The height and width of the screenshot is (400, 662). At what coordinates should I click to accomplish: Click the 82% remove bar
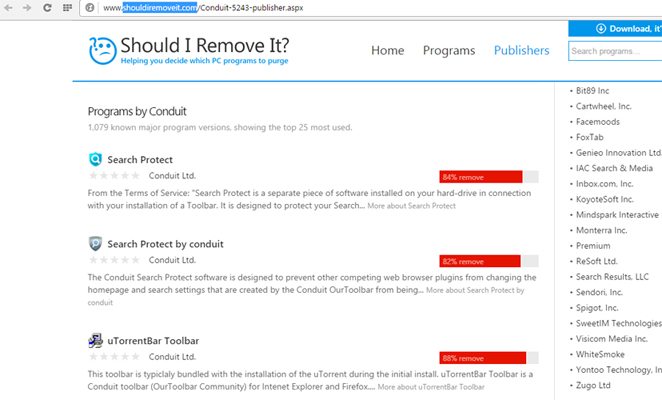click(488, 261)
